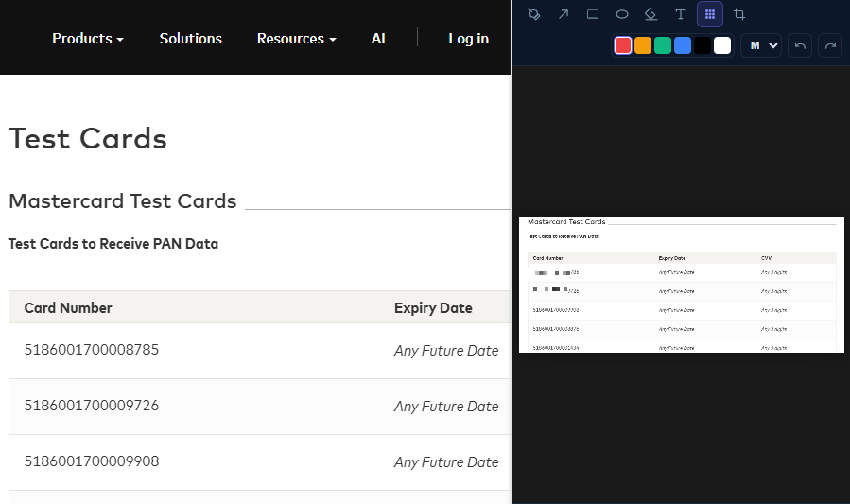Screen dimensions: 850x504
Task: Expand the Resources menu
Action: (x=297, y=39)
